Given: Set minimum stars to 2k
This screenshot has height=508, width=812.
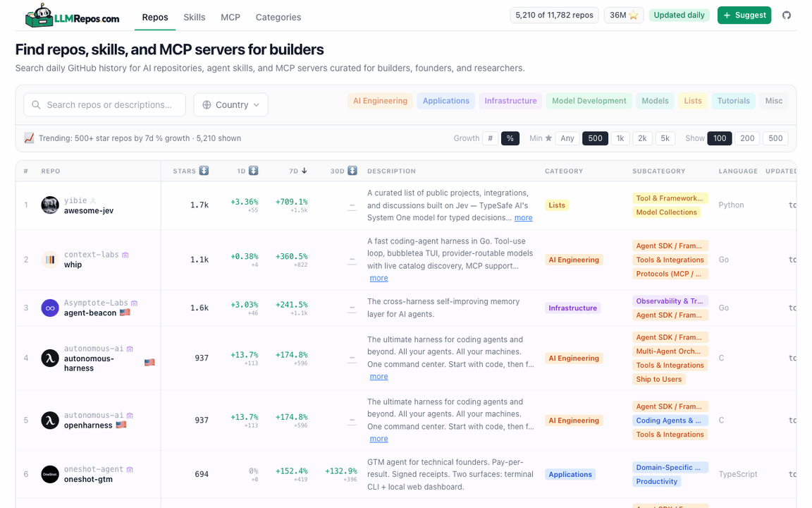Looking at the screenshot, I should click(642, 138).
